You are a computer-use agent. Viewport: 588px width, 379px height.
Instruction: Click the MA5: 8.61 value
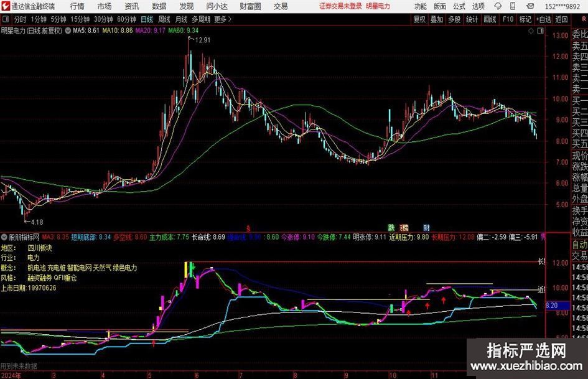tap(86, 30)
